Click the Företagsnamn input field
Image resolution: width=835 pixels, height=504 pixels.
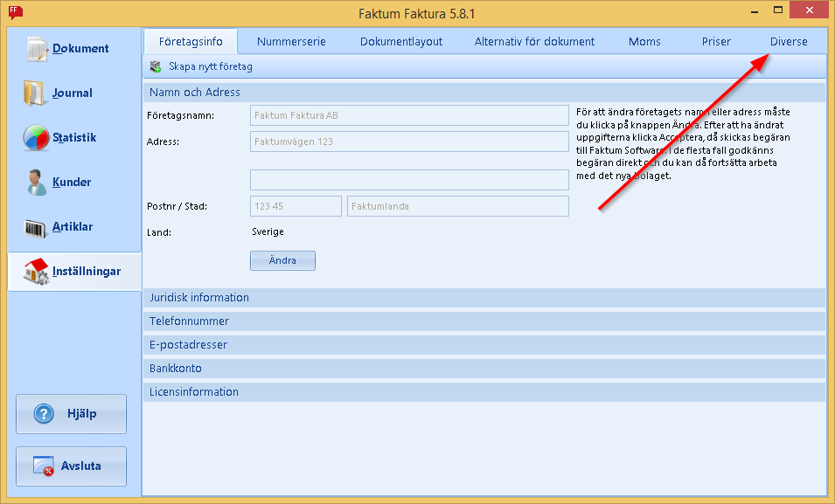coord(409,115)
